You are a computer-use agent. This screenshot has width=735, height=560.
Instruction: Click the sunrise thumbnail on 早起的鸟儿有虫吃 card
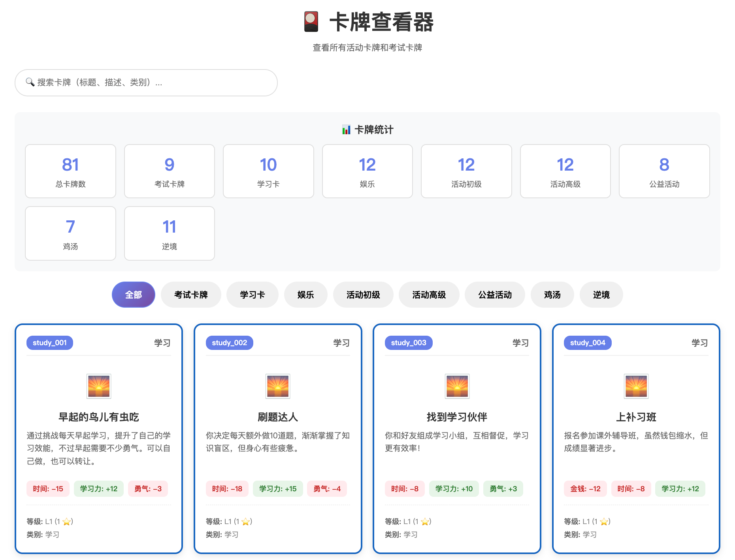99,386
